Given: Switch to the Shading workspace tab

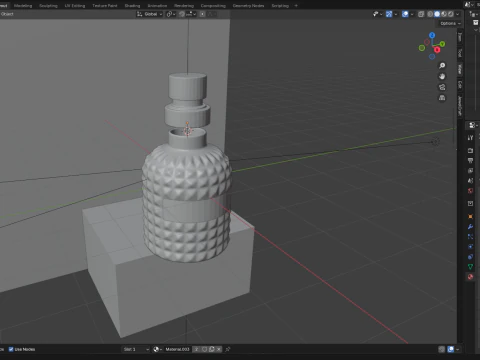Looking at the screenshot, I should (132, 6).
